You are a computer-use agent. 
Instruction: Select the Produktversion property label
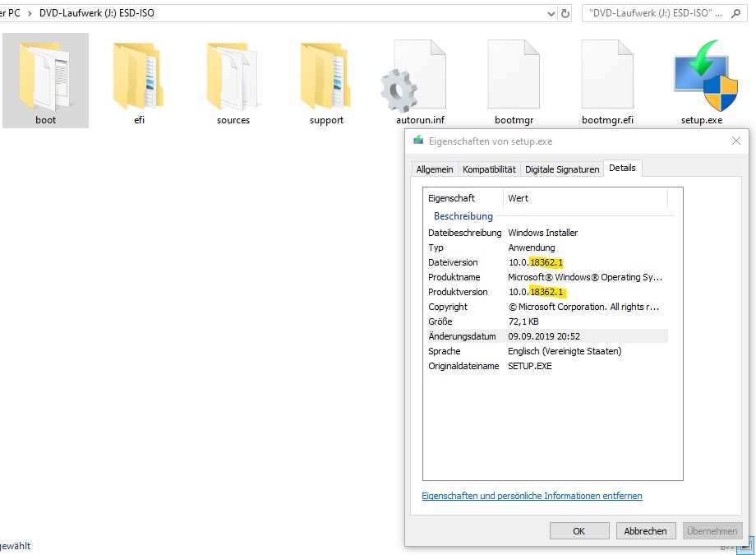[x=458, y=292]
